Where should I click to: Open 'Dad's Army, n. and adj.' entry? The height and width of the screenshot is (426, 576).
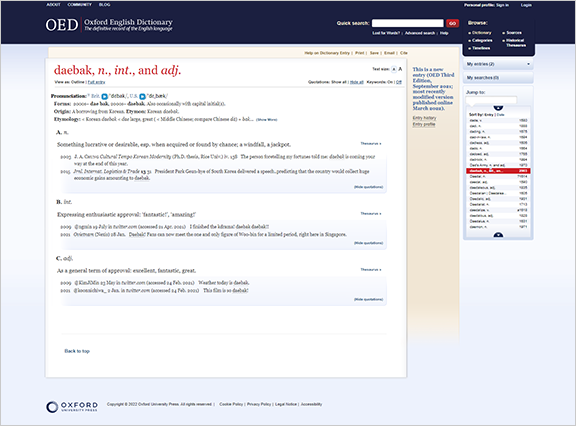point(498,165)
